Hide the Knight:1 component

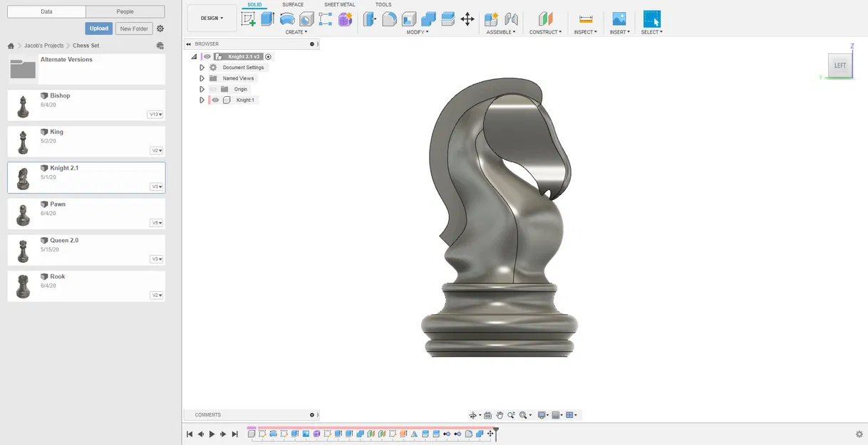(x=215, y=100)
